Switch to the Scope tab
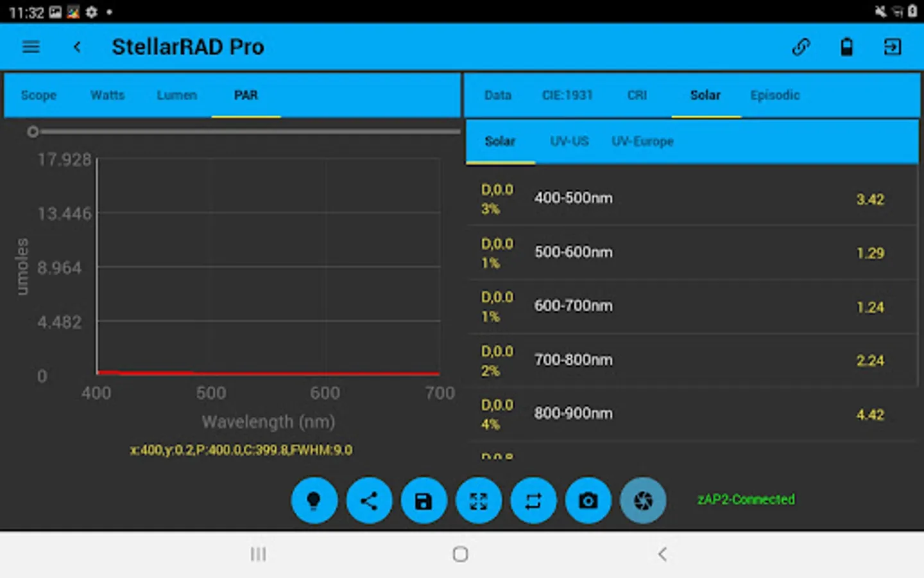 click(38, 95)
